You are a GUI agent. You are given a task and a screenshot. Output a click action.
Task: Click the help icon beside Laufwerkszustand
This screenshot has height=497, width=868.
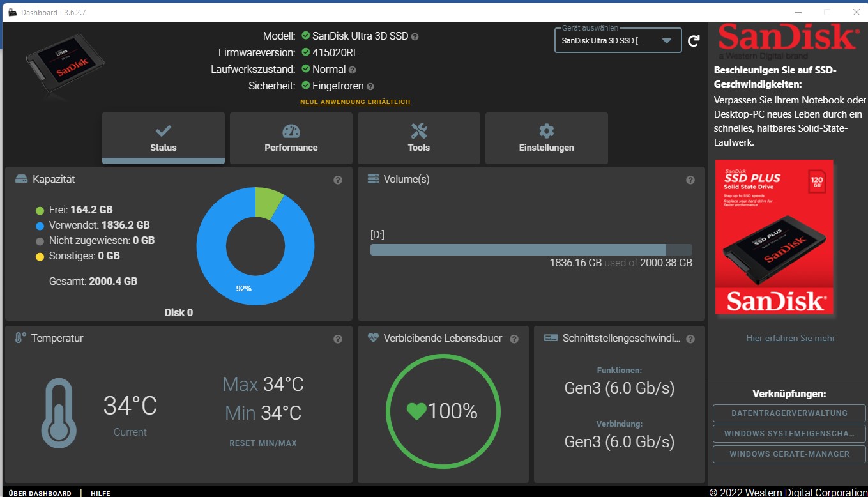353,70
